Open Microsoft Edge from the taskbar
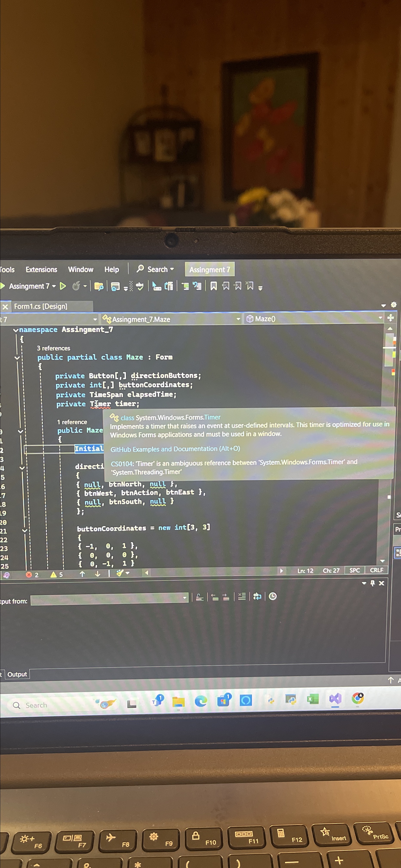Image resolution: width=401 pixels, height=868 pixels. (x=201, y=701)
